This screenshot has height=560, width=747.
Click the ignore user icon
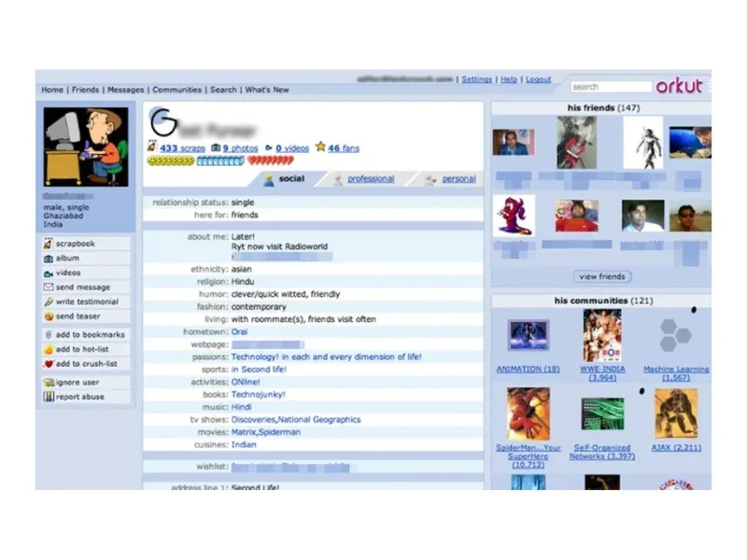click(49, 383)
